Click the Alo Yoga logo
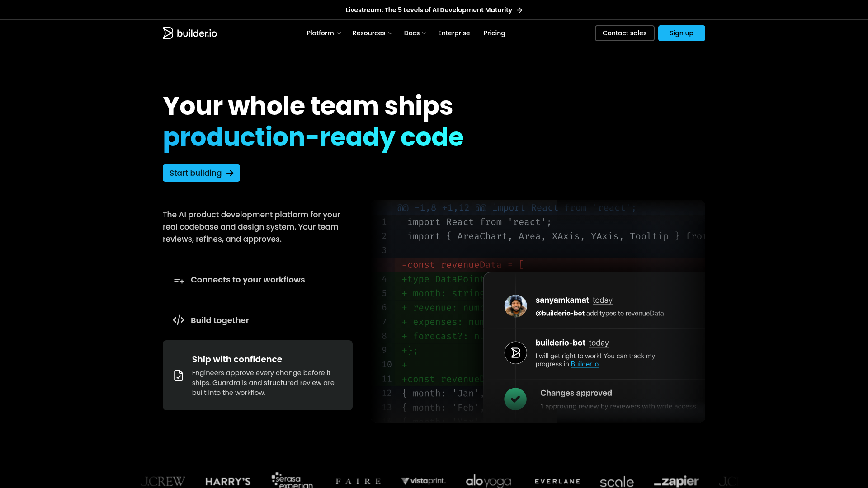868x488 pixels. point(488,481)
